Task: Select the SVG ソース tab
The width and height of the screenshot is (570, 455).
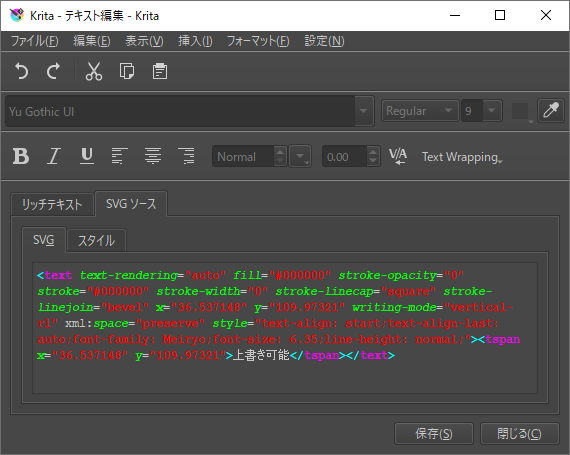Action: [131, 204]
